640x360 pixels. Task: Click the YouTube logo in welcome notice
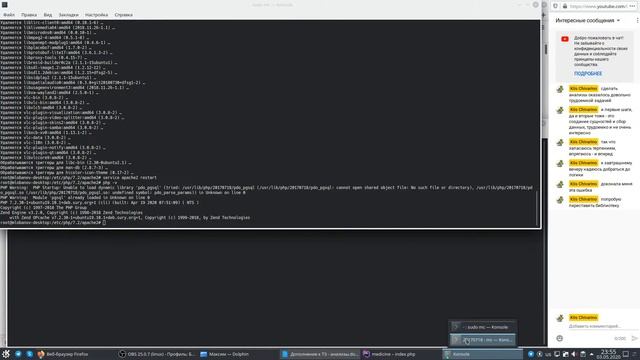565,39
